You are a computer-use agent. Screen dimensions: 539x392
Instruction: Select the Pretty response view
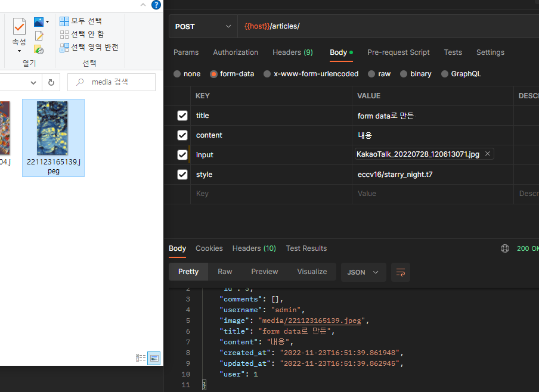188,272
